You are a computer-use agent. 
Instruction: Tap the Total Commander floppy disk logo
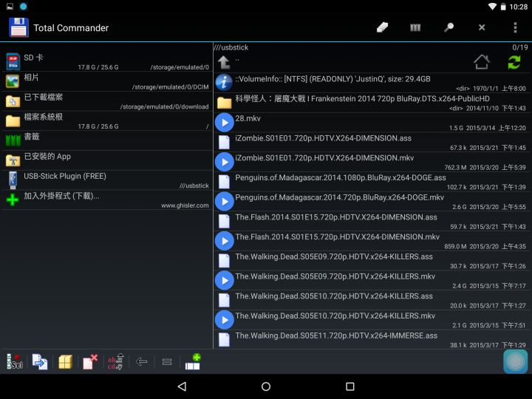click(x=18, y=27)
